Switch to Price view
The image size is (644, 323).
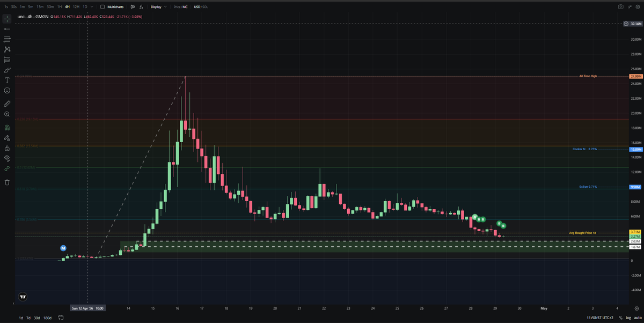pyautogui.click(x=177, y=7)
